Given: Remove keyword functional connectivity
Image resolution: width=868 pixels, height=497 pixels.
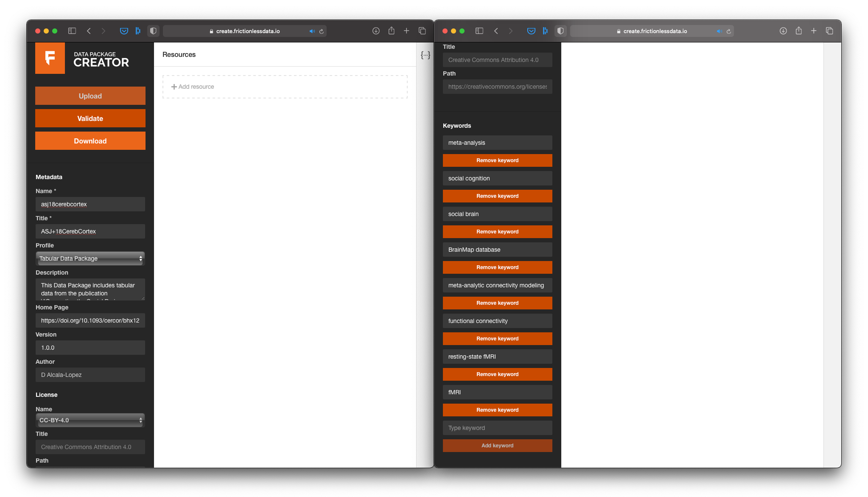Looking at the screenshot, I should (497, 339).
